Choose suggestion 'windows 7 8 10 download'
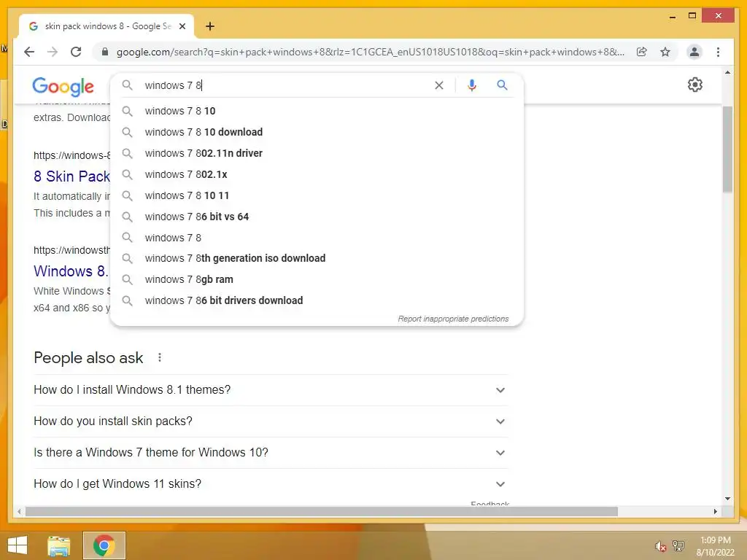Image resolution: width=747 pixels, height=560 pixels. 317,132
